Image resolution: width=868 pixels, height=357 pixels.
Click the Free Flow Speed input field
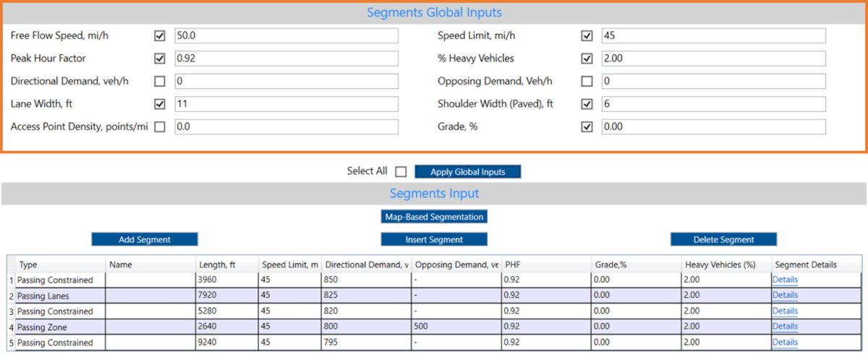click(x=286, y=36)
